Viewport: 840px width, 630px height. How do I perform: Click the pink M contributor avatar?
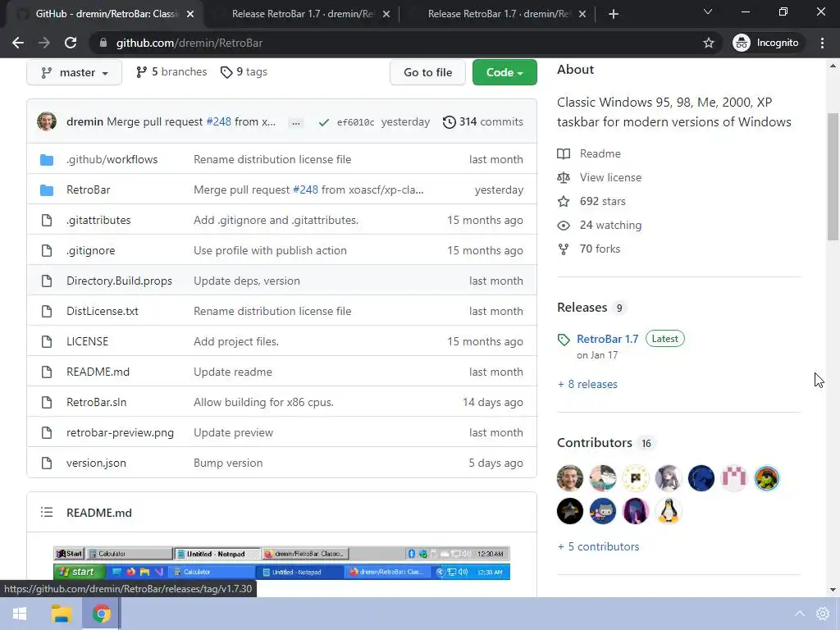(734, 478)
